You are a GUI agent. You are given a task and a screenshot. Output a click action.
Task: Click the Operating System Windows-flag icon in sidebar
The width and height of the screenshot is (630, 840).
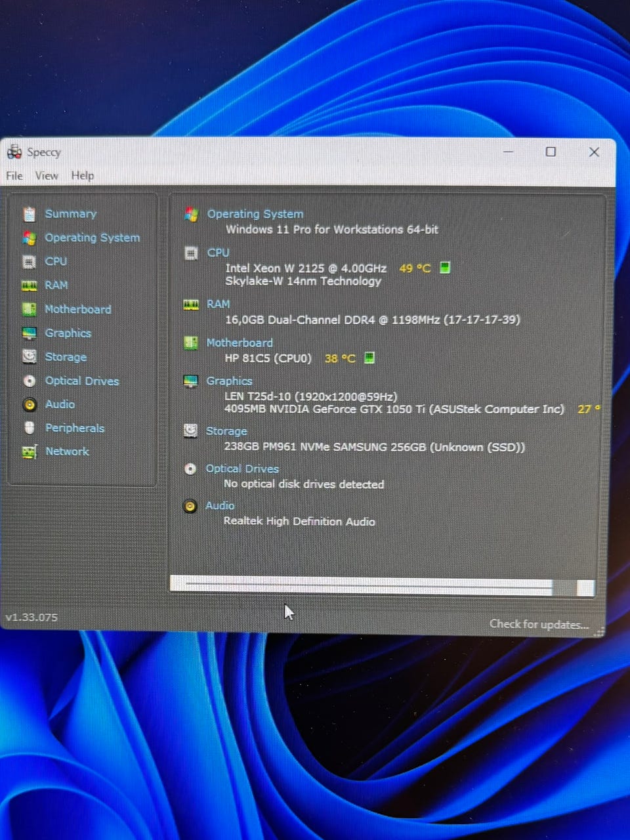click(x=29, y=238)
